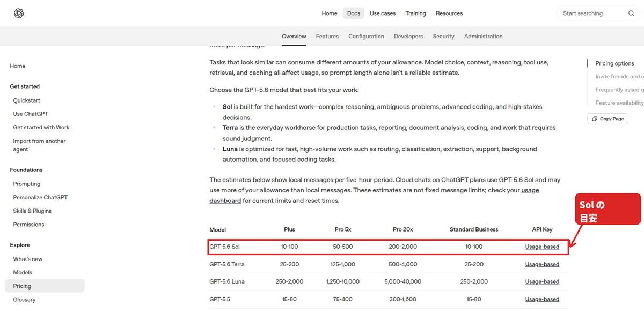Open Import from another agent link
Image resolution: width=644 pixels, height=311 pixels.
point(40,145)
